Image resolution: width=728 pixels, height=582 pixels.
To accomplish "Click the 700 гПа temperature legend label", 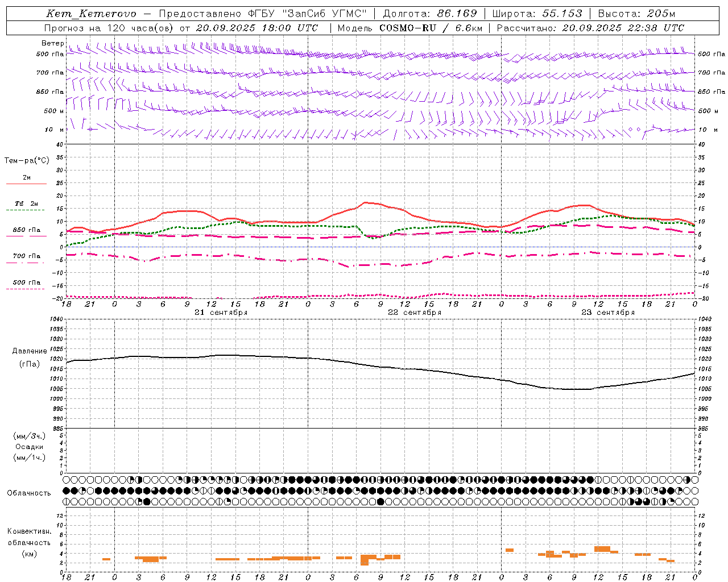I will click(27, 256).
